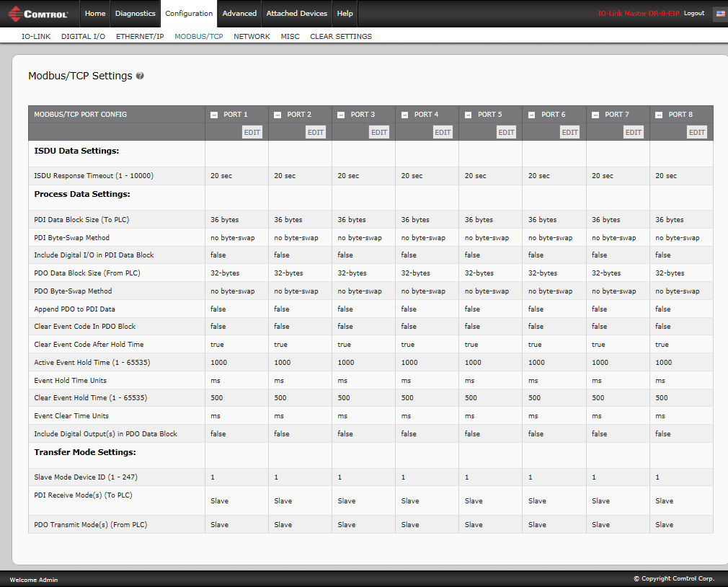Go to the Advanced tab
This screenshot has width=728, height=587.
click(x=239, y=14)
